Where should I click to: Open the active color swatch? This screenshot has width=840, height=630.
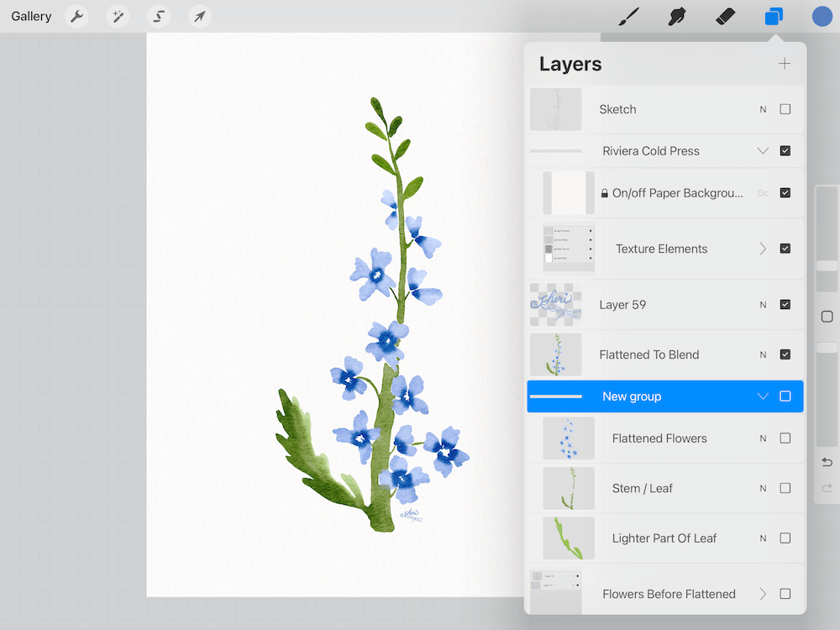click(x=822, y=15)
